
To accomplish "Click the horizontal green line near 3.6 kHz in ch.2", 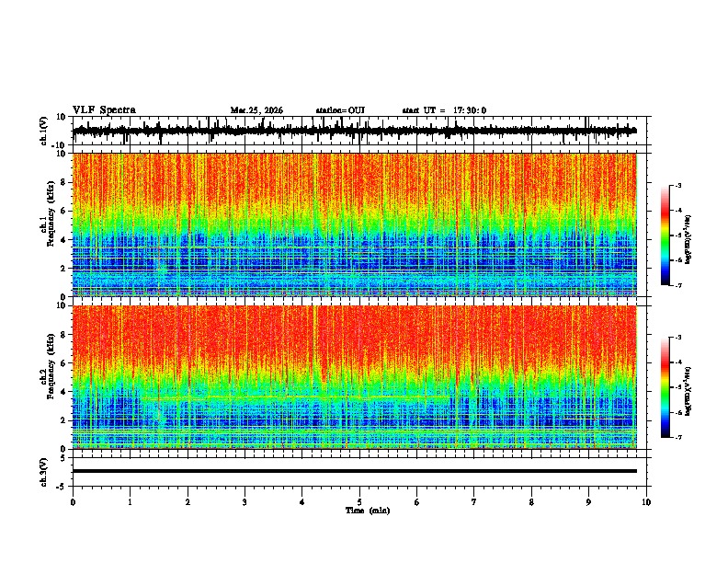I will (x=297, y=397).
